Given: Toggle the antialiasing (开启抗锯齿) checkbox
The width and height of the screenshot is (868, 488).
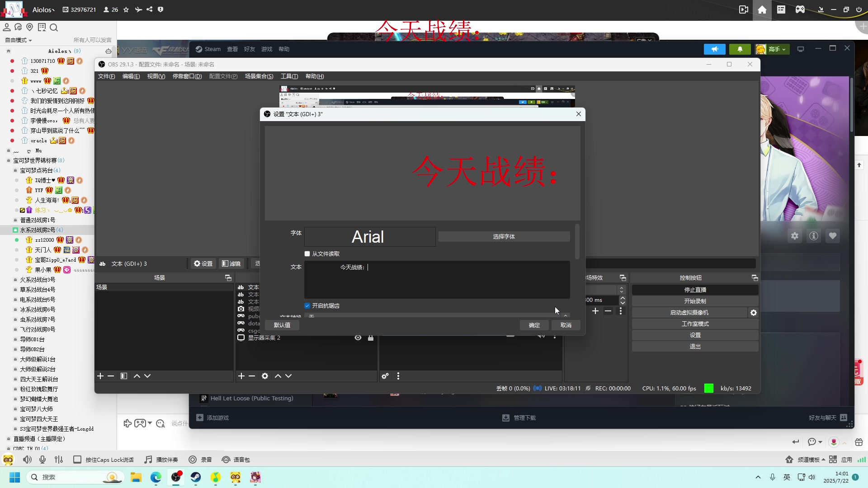Looking at the screenshot, I should pos(307,306).
